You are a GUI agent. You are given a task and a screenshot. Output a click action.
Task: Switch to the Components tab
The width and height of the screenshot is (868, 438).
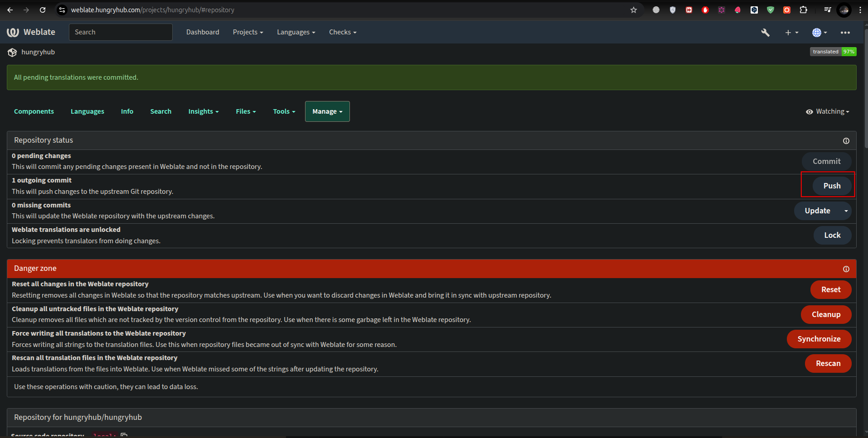(34, 111)
